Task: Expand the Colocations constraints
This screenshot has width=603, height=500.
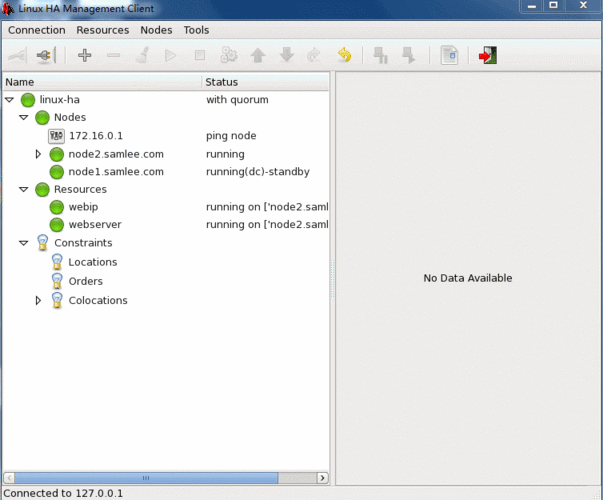Action: 39,301
